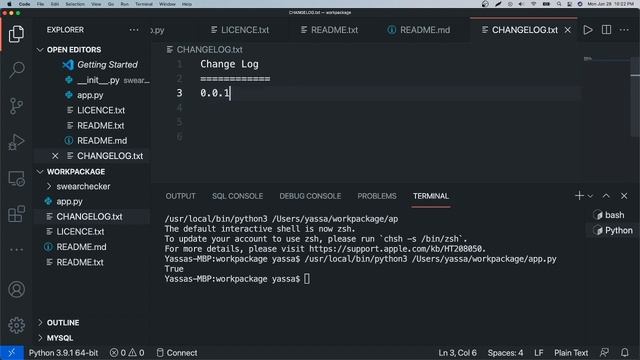The image size is (640, 360).
Task: Change indentation via Spaces: 4
Action: 505,353
